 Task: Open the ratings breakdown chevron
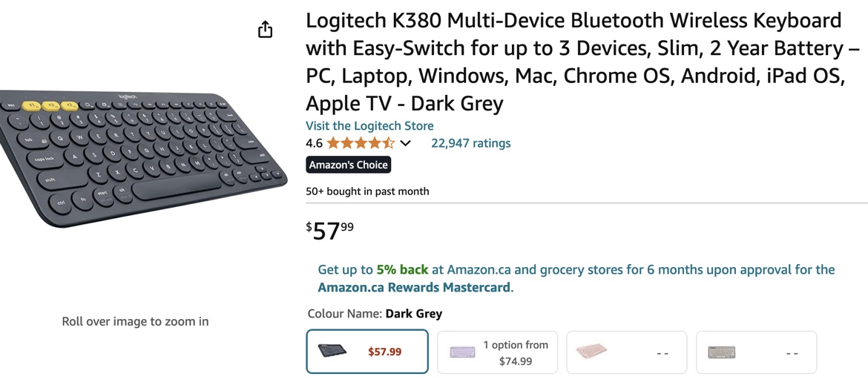pyautogui.click(x=405, y=143)
